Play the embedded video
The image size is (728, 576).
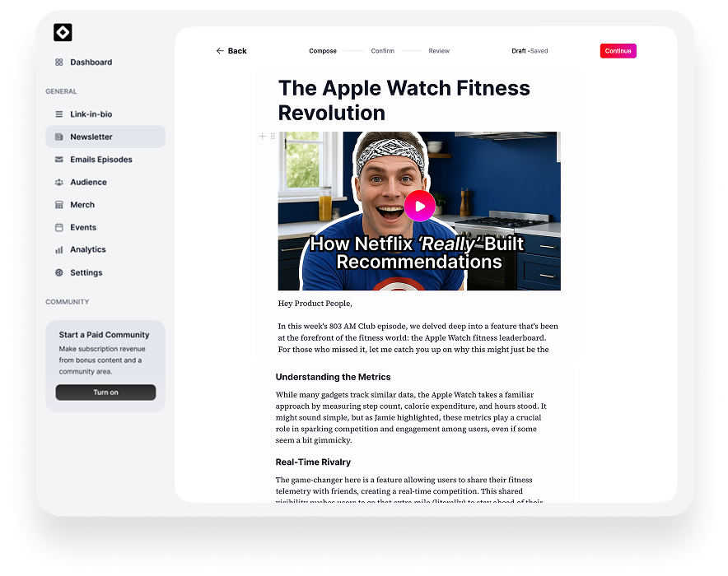tap(420, 206)
